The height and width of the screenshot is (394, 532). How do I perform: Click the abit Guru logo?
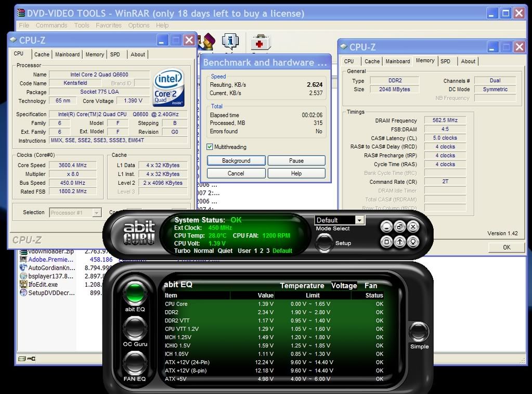click(x=139, y=232)
